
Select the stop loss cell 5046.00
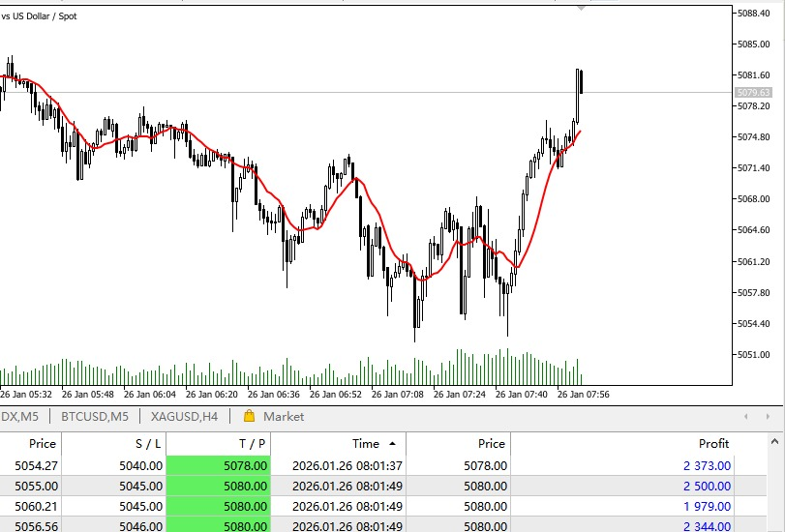click(x=113, y=525)
